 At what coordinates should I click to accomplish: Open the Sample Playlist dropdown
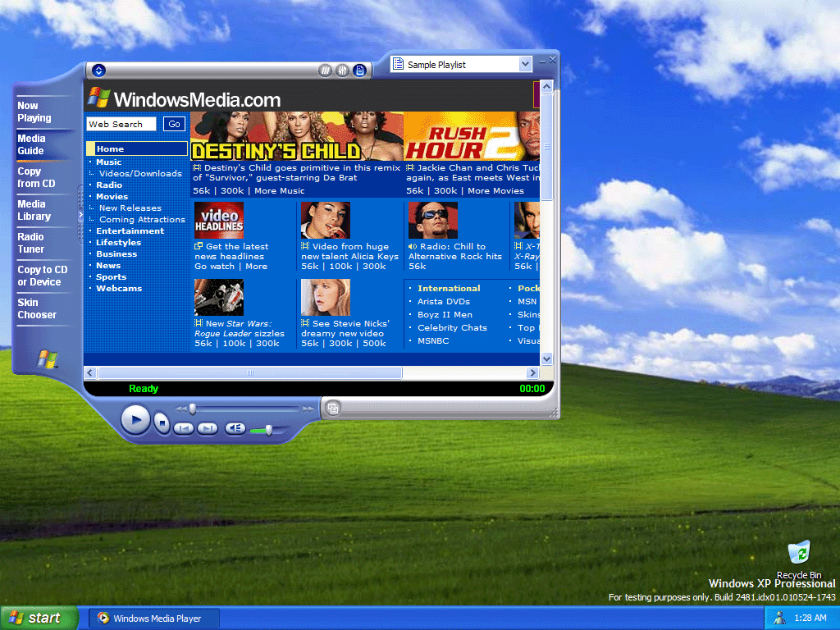pyautogui.click(x=525, y=64)
